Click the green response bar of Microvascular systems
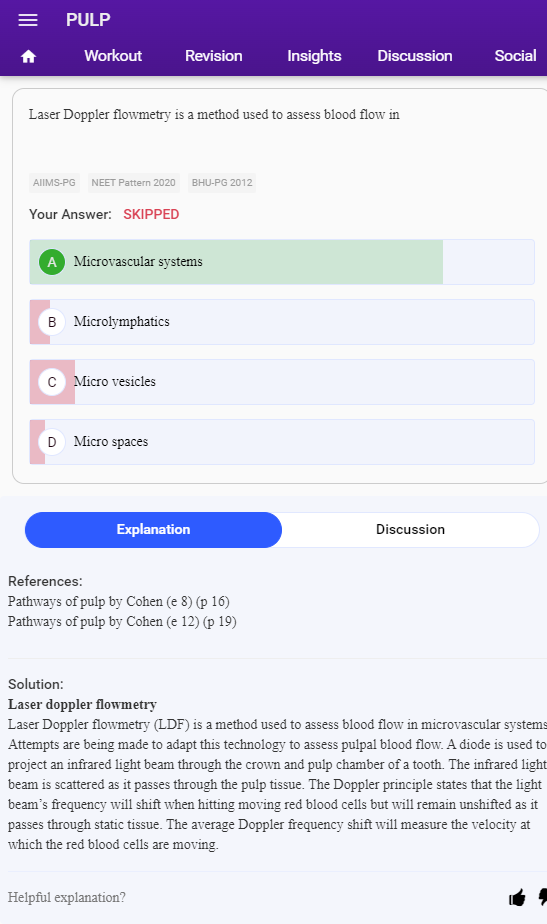 click(236, 262)
